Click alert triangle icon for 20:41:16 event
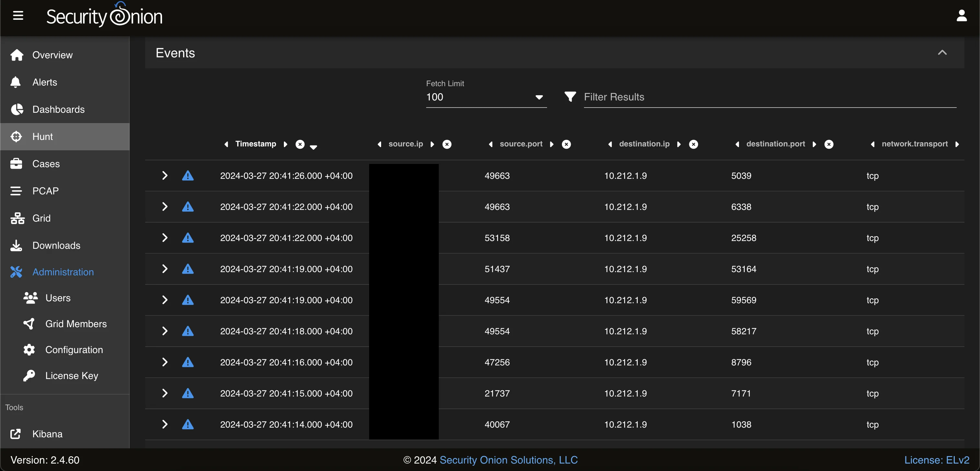980x471 pixels. coord(188,362)
